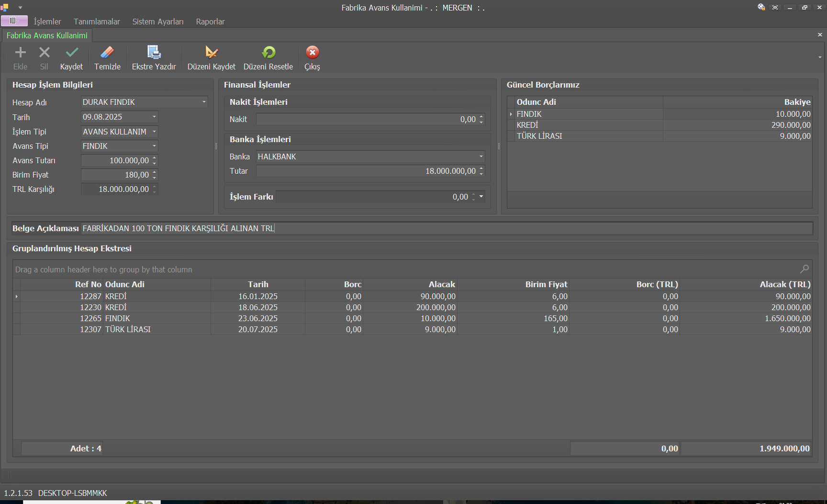The width and height of the screenshot is (827, 504).
Task: Sort by Tarih column header
Action: pos(258,284)
